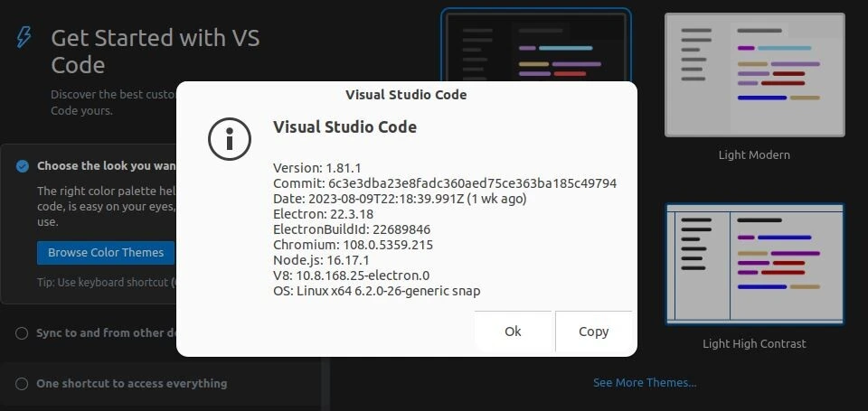Click the lightning bolt Get Started icon

(24, 37)
